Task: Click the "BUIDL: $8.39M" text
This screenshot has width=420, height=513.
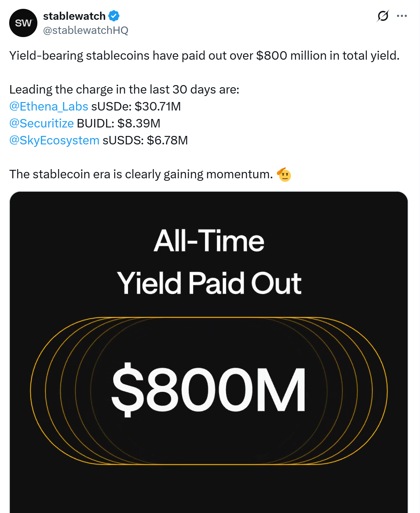Action: tap(118, 123)
